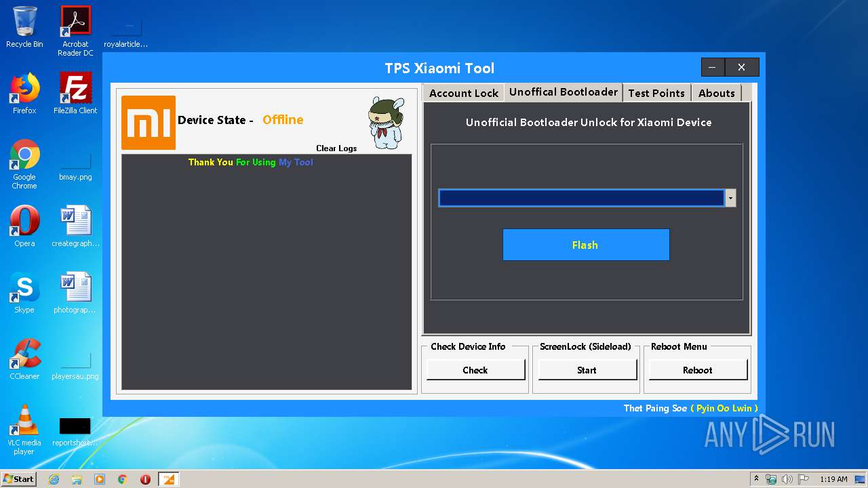This screenshot has width=868, height=488.
Task: Click Action Center flag tray icon
Action: [804, 479]
